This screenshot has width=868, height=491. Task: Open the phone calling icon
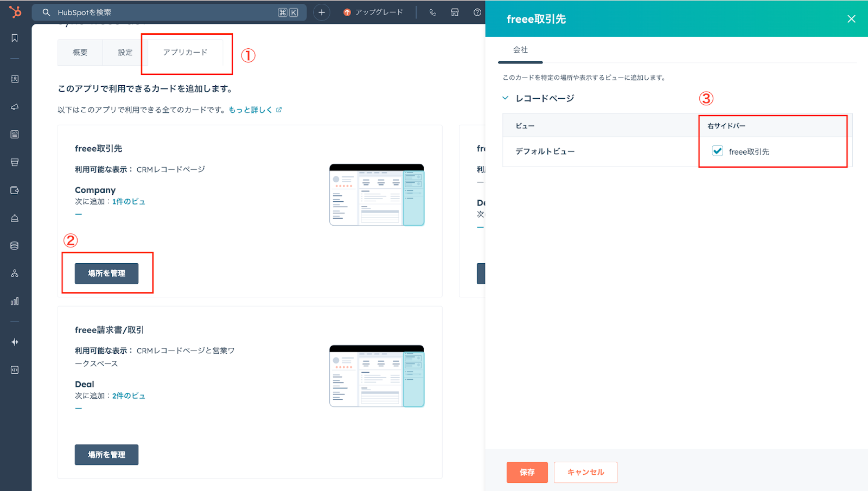coord(433,12)
